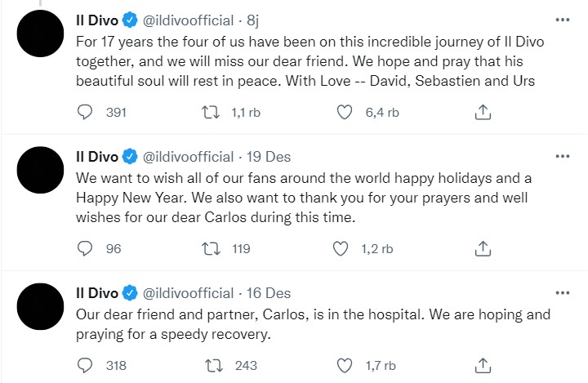The image size is (588, 383).
Task: Click @ildivoofficial handle on the 19 Des tweet
Action: point(189,156)
